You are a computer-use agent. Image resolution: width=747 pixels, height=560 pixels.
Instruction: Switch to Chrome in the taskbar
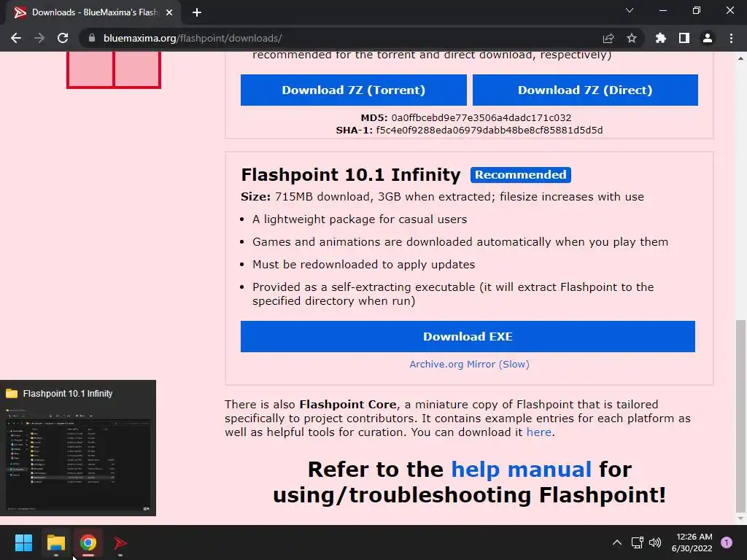(x=88, y=542)
